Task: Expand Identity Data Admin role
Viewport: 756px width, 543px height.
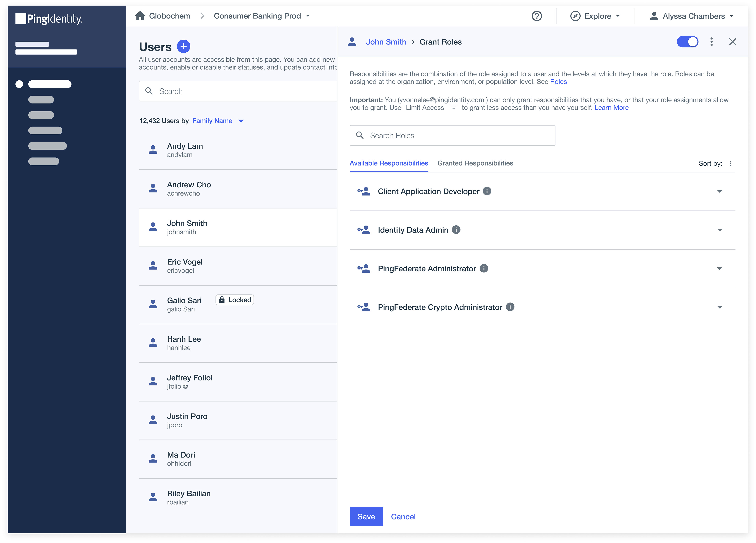Action: [x=719, y=230]
